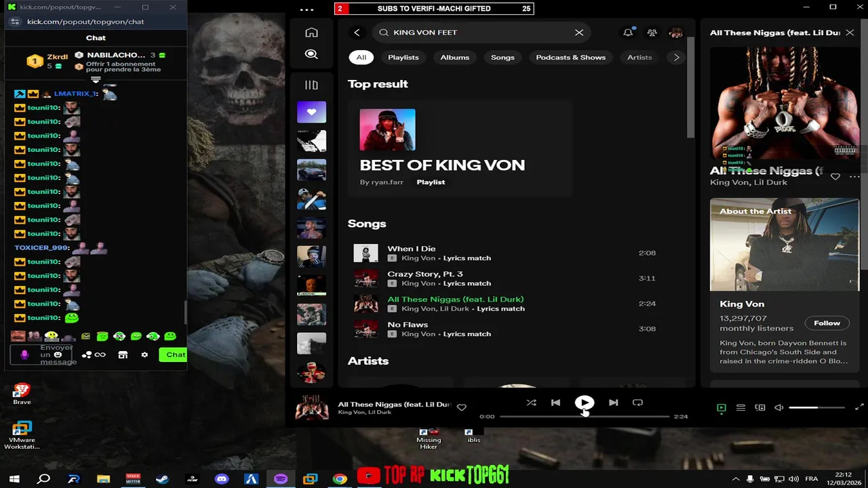Viewport: 868px width, 488px height.
Task: Open Liked Songs purple heart tile
Action: click(x=311, y=112)
